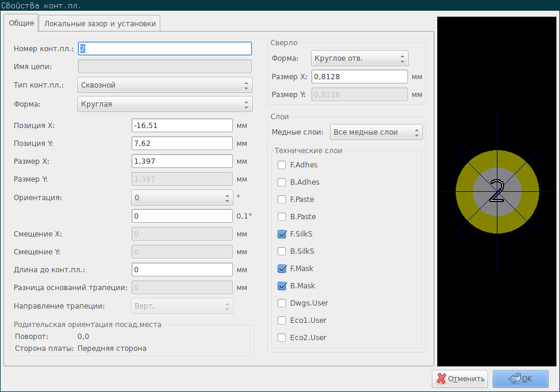Confirm with the OK button

[x=520, y=379]
